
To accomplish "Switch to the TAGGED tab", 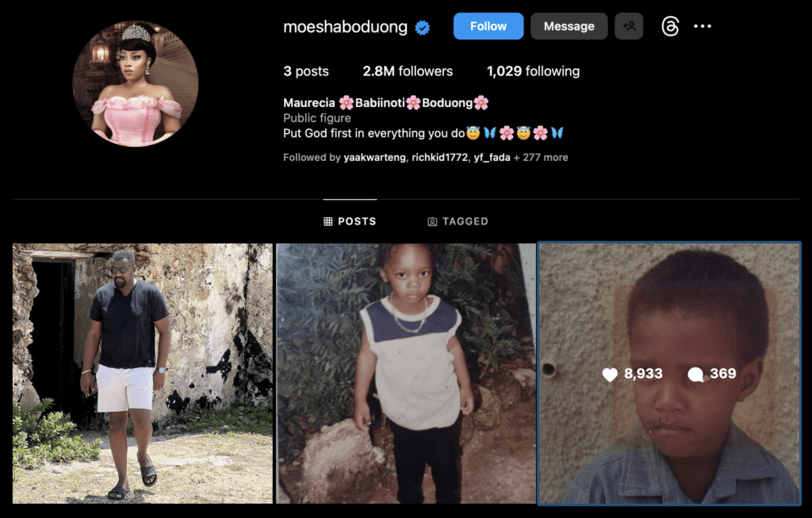I will click(x=458, y=221).
